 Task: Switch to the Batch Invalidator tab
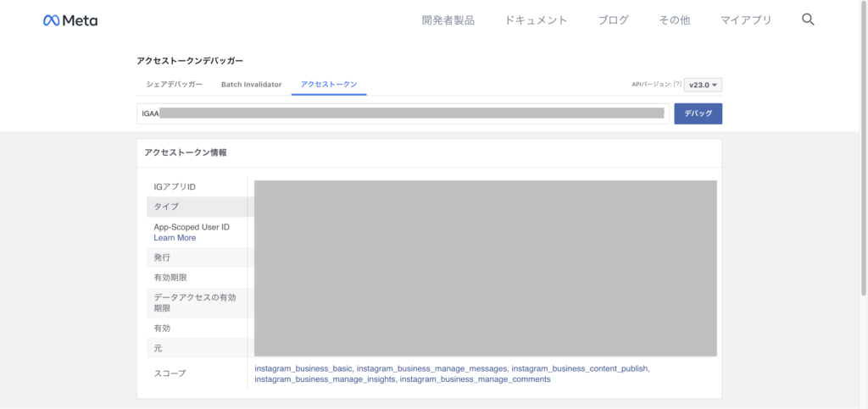[x=251, y=85]
